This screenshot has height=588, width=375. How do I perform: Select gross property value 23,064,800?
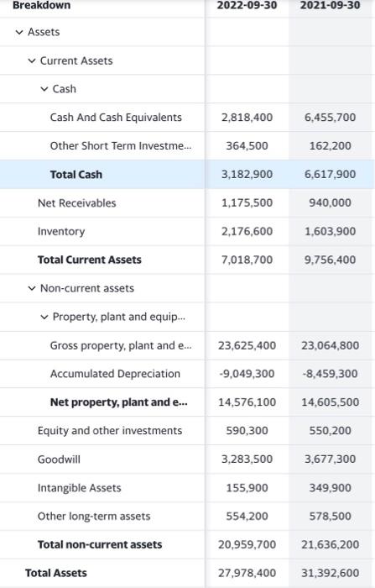(330, 345)
